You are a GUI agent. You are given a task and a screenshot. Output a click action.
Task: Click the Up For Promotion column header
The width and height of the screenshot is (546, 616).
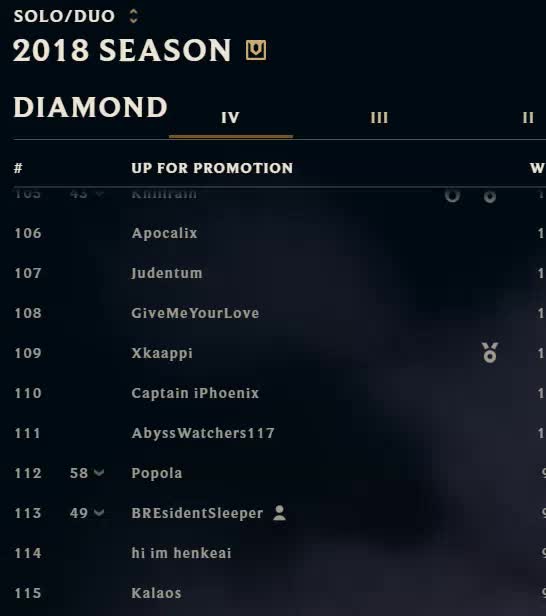(212, 168)
